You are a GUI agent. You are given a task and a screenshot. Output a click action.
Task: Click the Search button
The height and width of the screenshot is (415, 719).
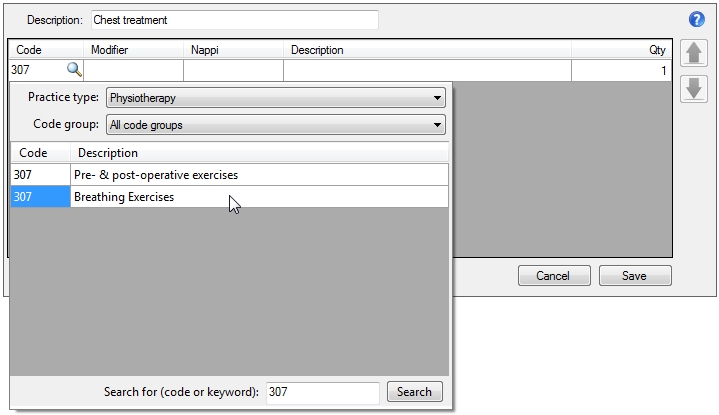click(x=414, y=392)
